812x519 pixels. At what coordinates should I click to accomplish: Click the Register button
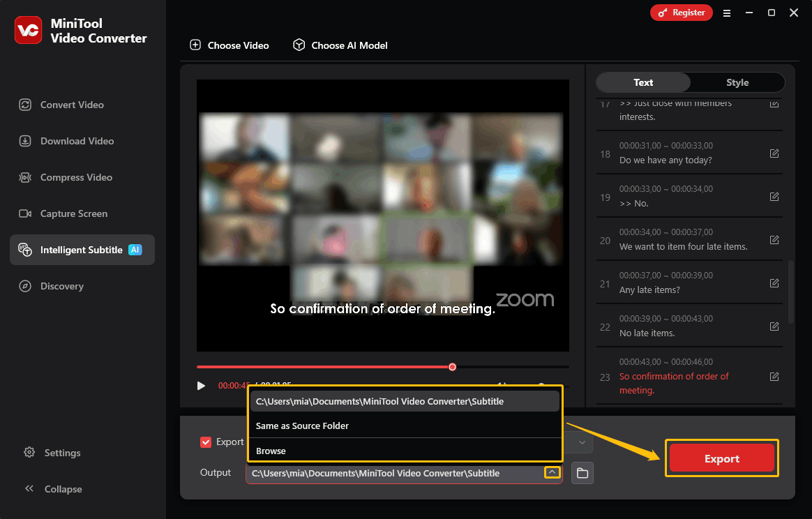click(x=681, y=13)
